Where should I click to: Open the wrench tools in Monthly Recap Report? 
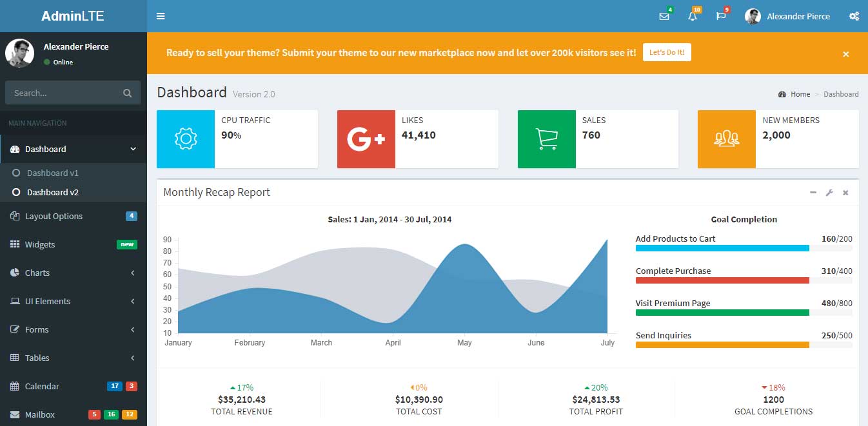point(829,193)
